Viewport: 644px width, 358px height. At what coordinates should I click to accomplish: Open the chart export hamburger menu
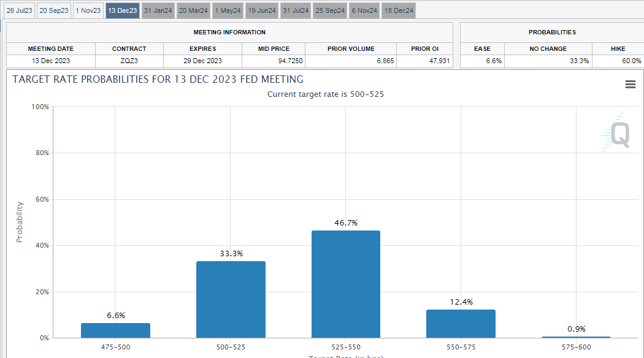point(630,84)
